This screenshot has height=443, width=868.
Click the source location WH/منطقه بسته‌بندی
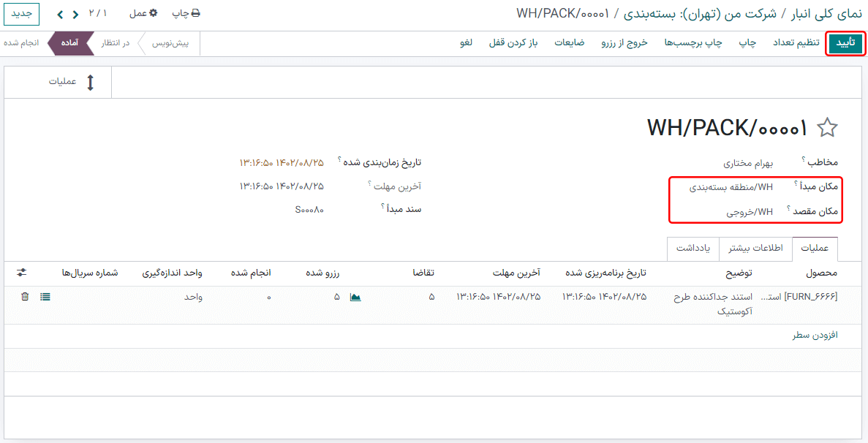click(x=731, y=187)
